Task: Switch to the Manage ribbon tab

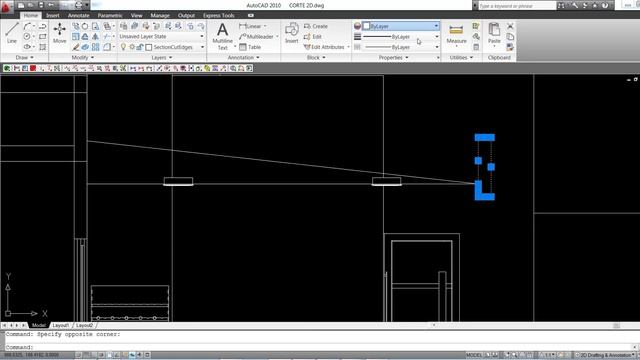Action: coord(160,16)
